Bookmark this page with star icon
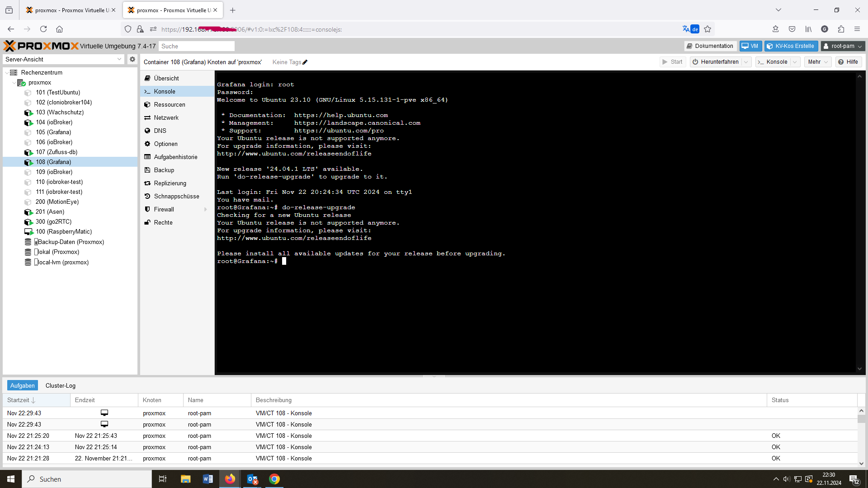This screenshot has height=488, width=868. tap(708, 29)
